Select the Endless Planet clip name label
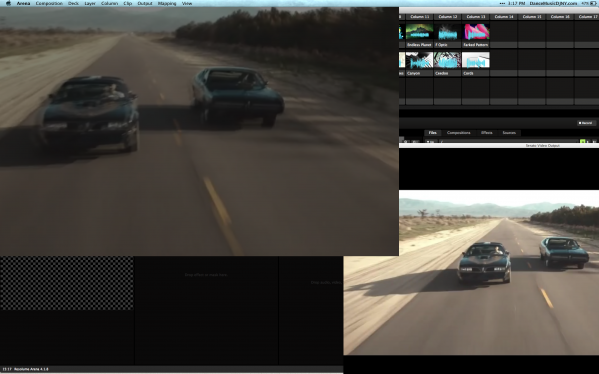Viewport: 599px width, 374px height. (x=419, y=45)
